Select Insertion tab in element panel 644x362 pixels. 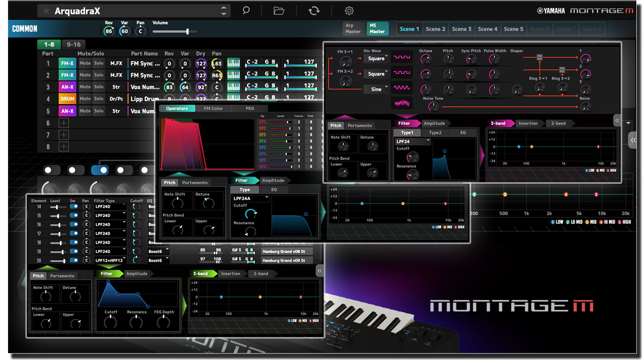(231, 274)
